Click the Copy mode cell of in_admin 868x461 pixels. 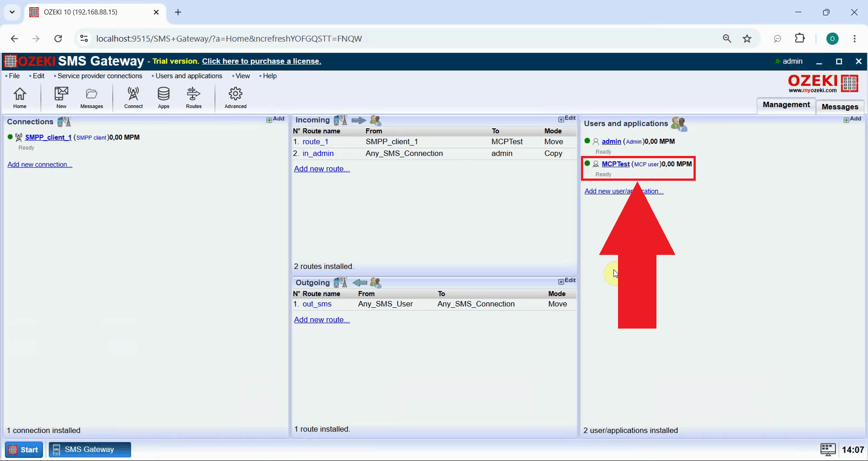click(553, 153)
